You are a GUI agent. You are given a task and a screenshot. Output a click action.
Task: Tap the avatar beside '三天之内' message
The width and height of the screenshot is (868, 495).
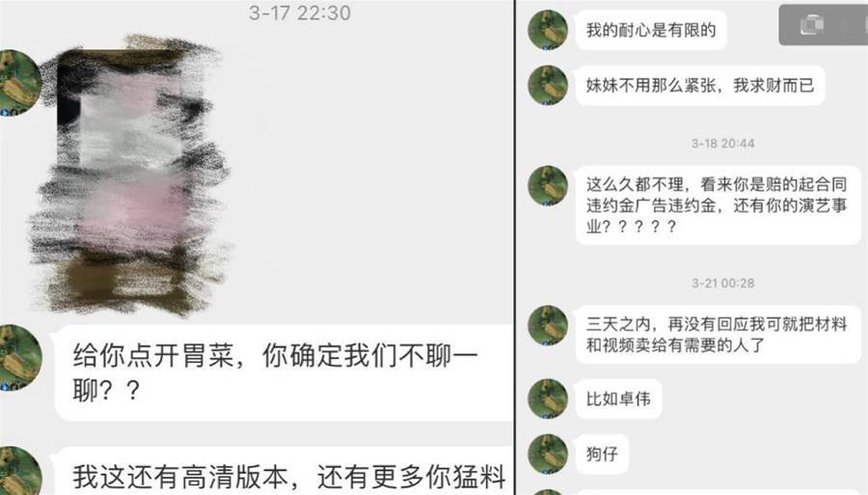[548, 325]
